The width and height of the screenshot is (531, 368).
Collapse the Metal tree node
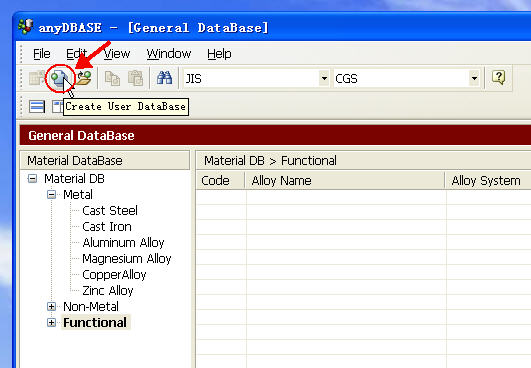click(x=51, y=194)
